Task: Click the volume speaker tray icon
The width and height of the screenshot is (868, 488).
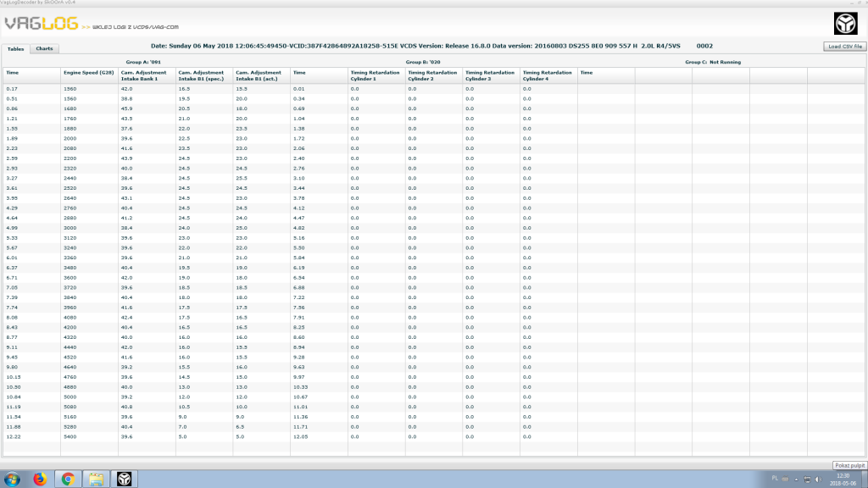Action: (819, 480)
